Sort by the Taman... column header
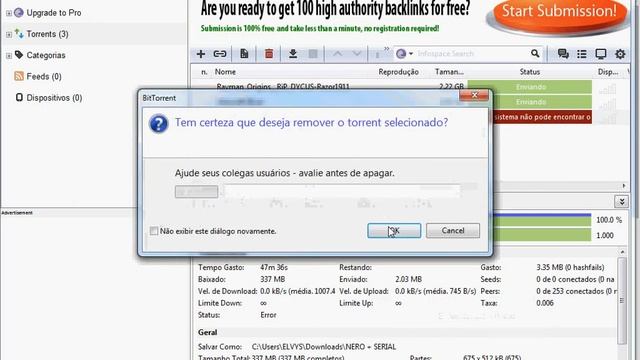The image size is (640, 360). click(x=449, y=72)
